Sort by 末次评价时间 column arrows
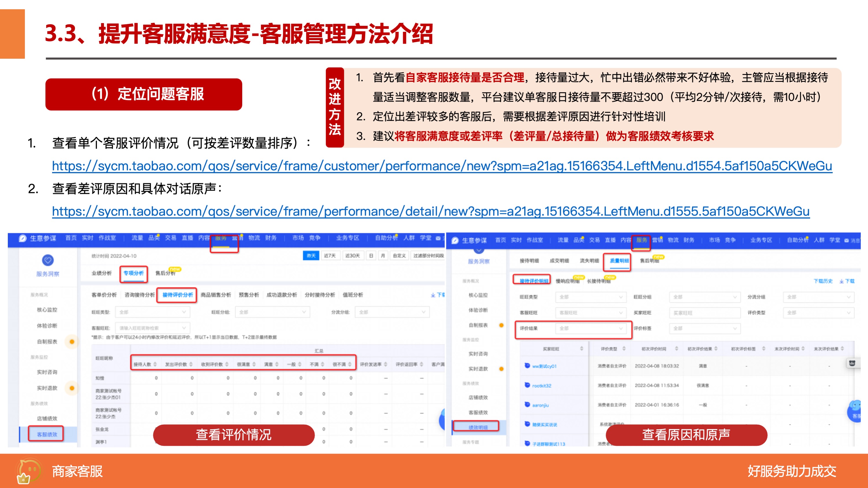868x488 pixels. coord(803,348)
